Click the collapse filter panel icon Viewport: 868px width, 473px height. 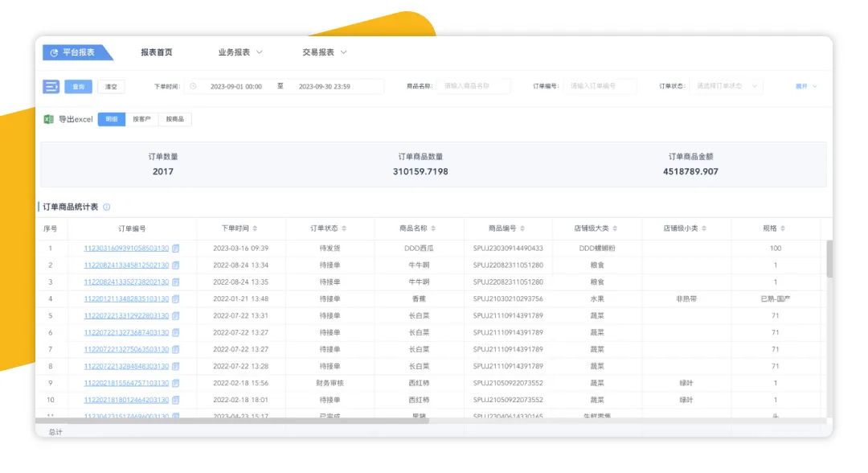coord(51,86)
